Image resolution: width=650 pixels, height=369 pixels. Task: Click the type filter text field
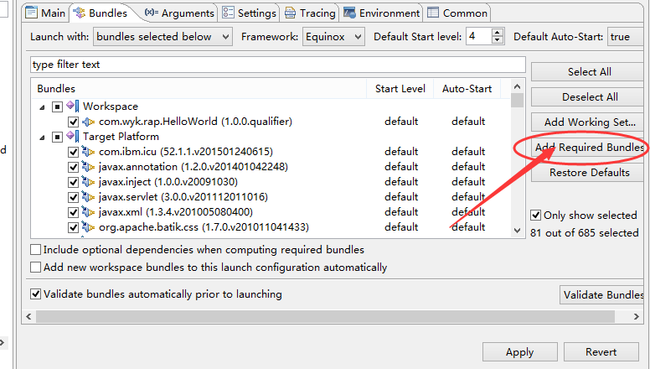[278, 65]
